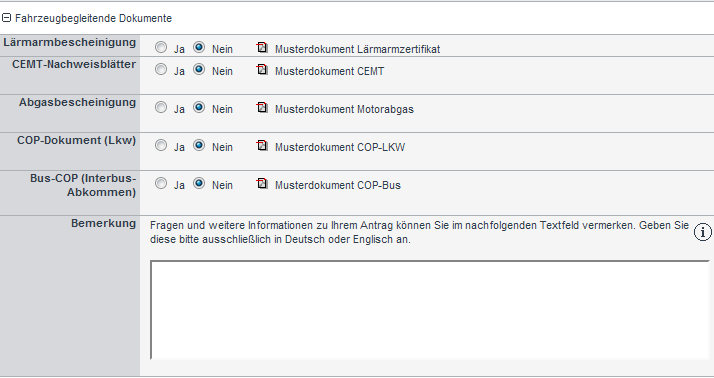Select Ja for CEMT-Nachweisblätter

[x=161, y=69]
